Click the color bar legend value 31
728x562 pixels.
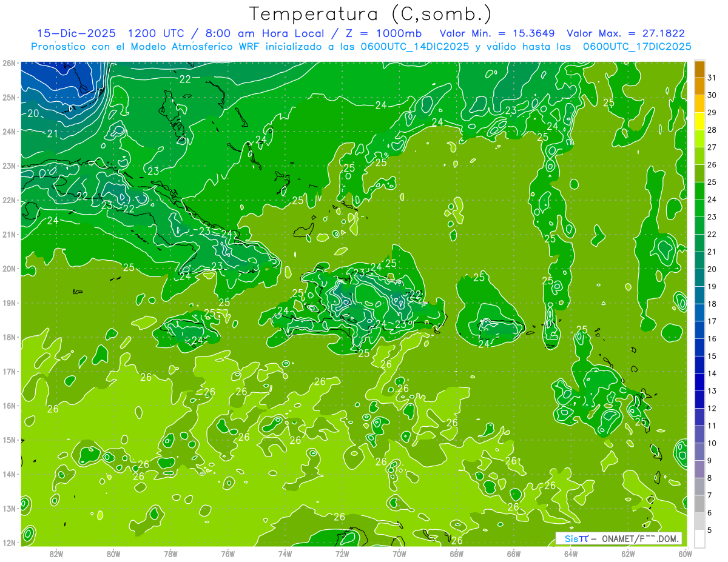712,78
